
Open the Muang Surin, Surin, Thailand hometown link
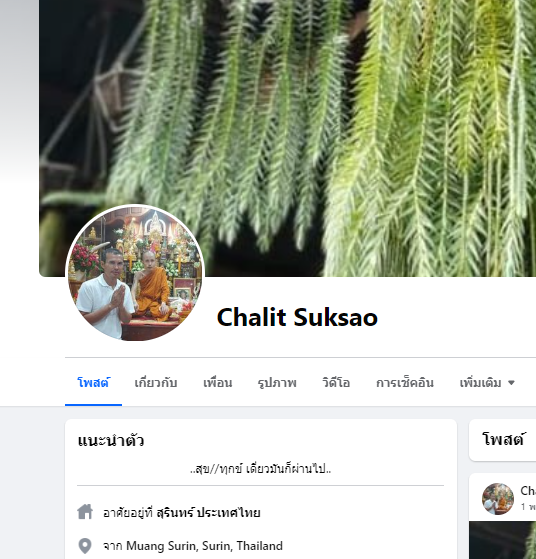click(x=204, y=546)
